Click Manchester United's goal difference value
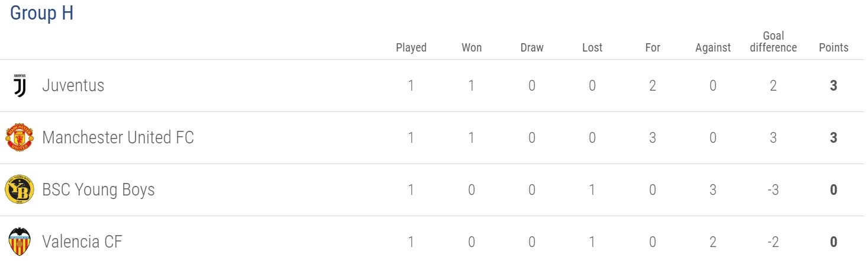The height and width of the screenshot is (276, 868). point(773,138)
